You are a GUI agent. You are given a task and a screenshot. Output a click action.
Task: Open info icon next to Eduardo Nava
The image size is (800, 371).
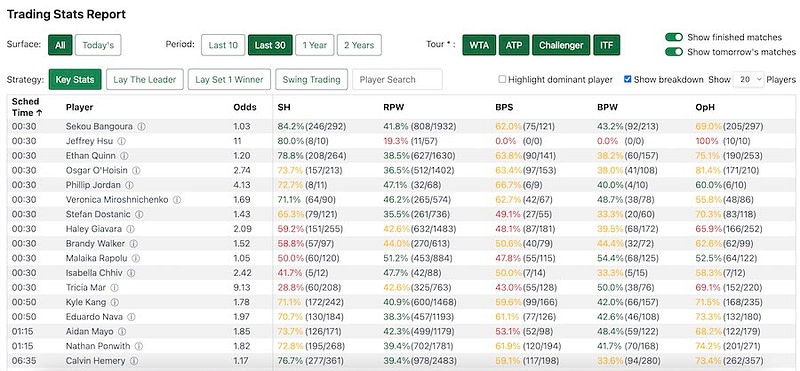[131, 317]
